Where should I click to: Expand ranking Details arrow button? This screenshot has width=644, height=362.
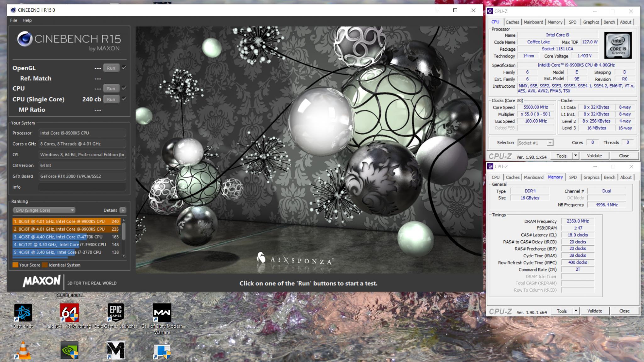123,210
